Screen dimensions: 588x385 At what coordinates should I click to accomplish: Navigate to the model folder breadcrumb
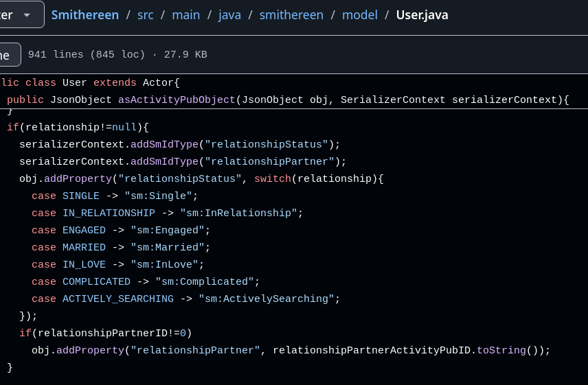pos(360,14)
